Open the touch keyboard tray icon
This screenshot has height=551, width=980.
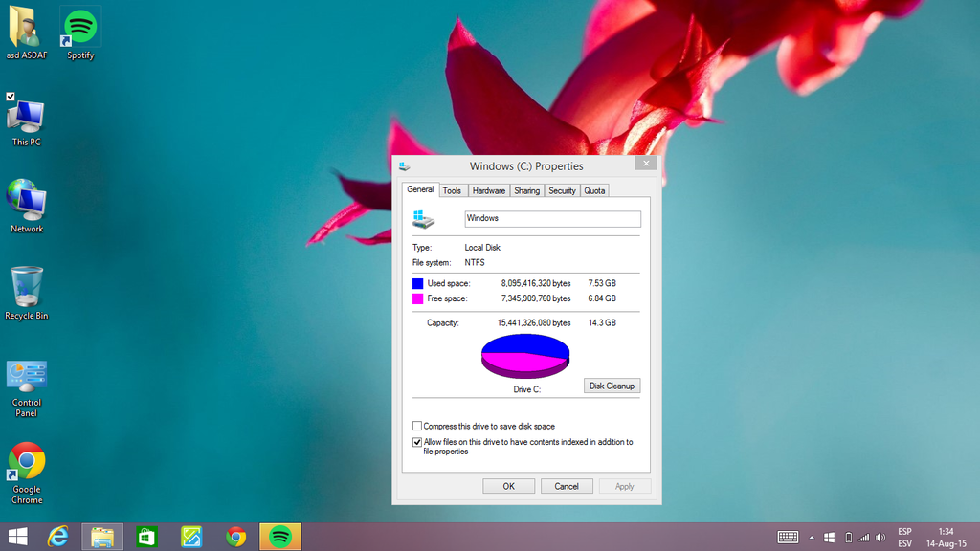tap(788, 537)
